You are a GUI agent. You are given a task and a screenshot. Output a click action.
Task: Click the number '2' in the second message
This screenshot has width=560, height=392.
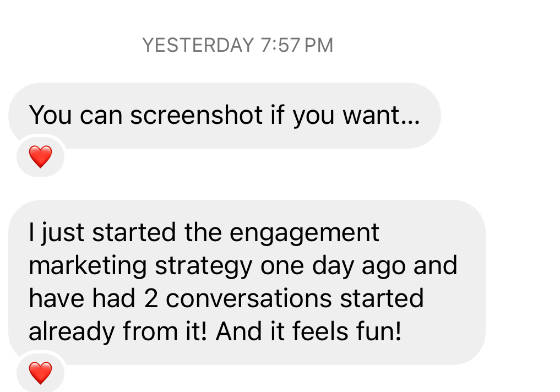(x=151, y=298)
